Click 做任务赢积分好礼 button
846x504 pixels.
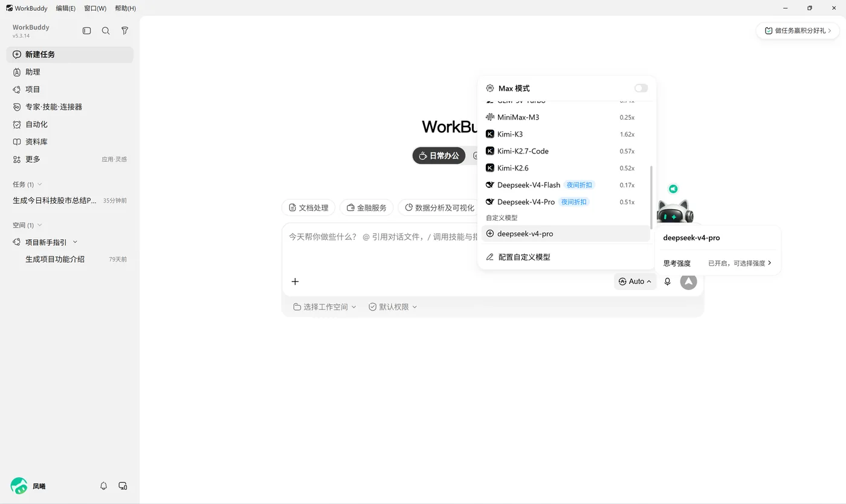click(x=798, y=31)
